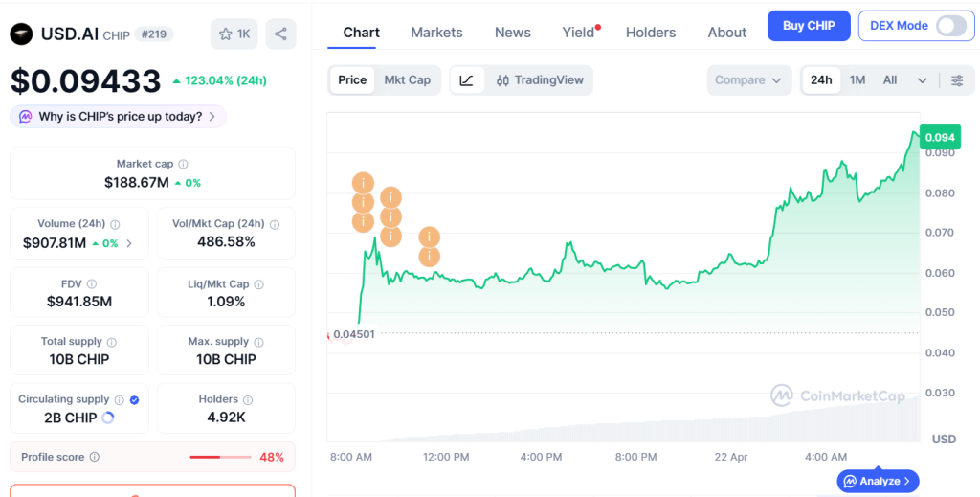The height and width of the screenshot is (497, 980).
Task: Toggle DEX Mode switch
Action: click(x=950, y=26)
